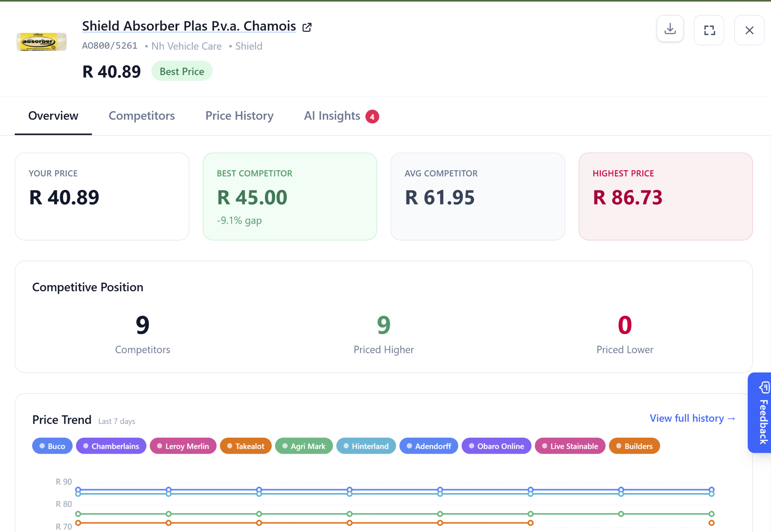This screenshot has height=532, width=771.
Task: Expand panel to fullscreen
Action: coord(709,30)
